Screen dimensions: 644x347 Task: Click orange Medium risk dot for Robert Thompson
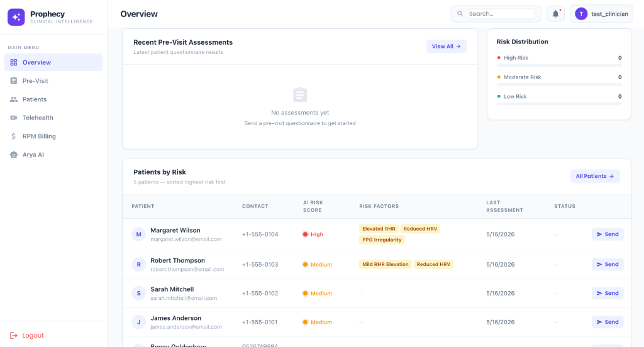tap(305, 265)
